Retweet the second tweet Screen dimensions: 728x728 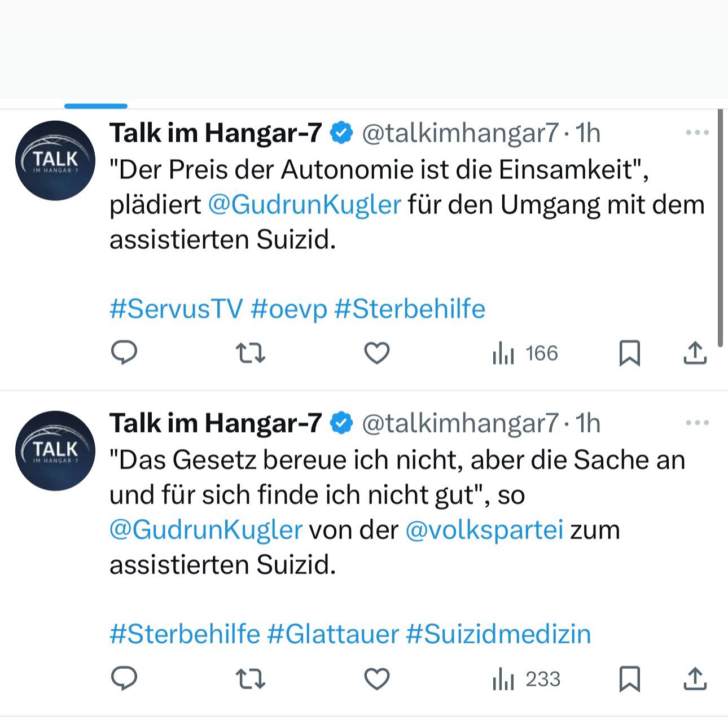click(x=250, y=679)
